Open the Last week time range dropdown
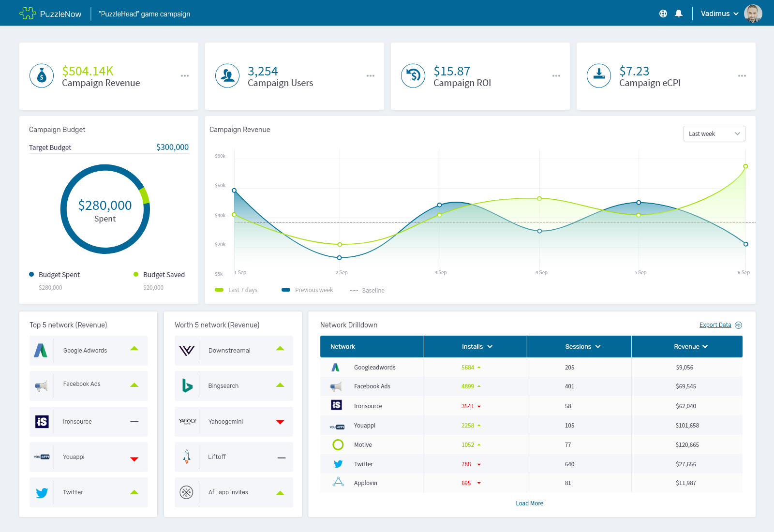Screen dimensions: 774x532 tap(714, 133)
